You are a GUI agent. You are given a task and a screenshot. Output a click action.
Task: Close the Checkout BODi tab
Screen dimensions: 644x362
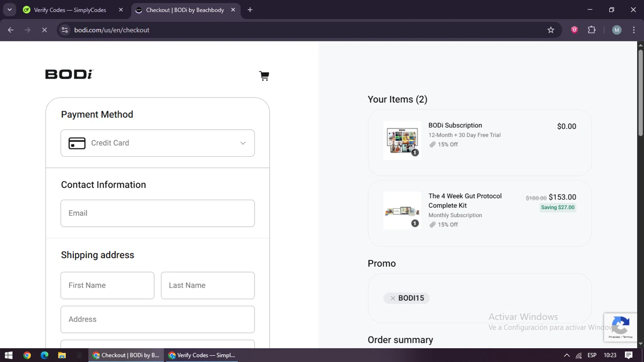[x=233, y=10]
